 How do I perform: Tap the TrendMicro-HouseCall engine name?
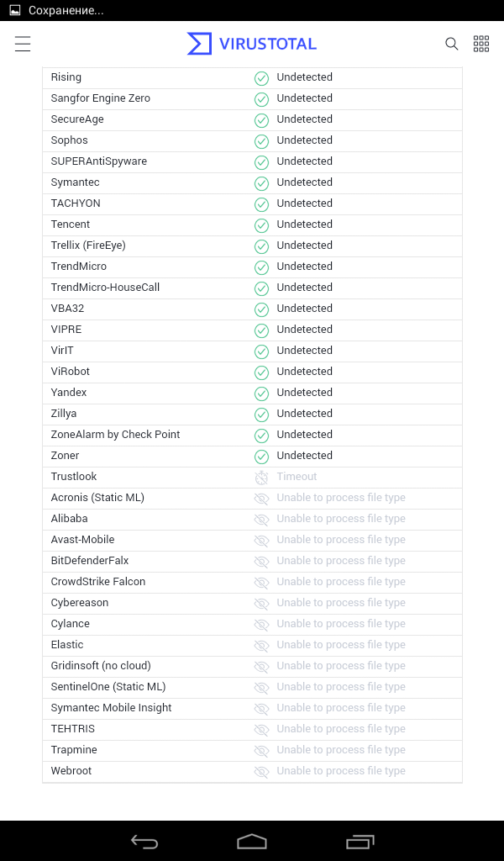point(105,288)
